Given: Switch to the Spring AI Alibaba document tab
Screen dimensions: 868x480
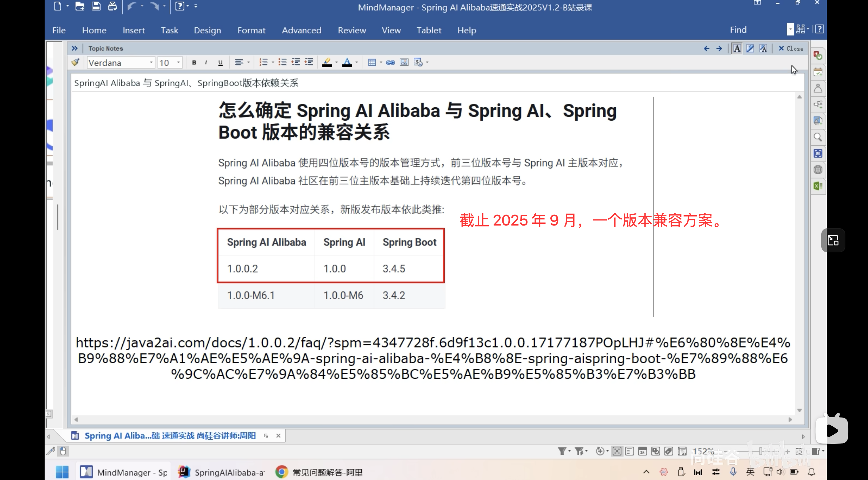Looking at the screenshot, I should pos(170,435).
